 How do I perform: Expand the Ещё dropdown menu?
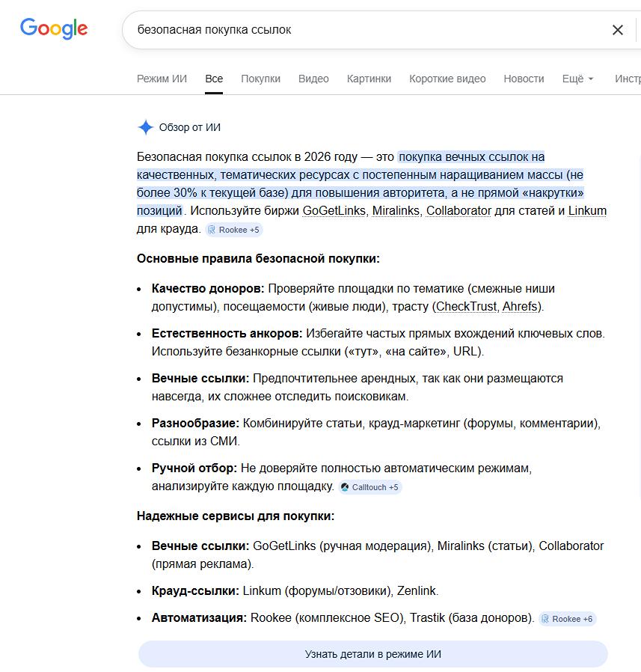pyautogui.click(x=577, y=79)
